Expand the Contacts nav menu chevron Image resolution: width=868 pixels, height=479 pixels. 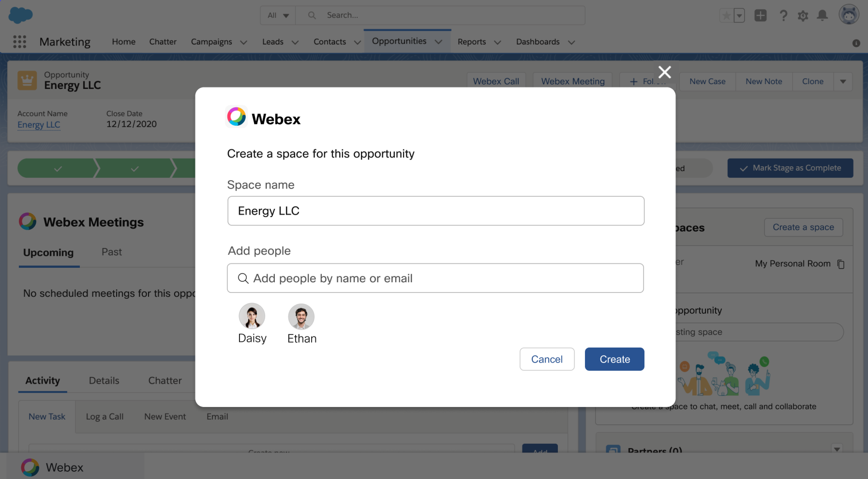pyautogui.click(x=358, y=42)
